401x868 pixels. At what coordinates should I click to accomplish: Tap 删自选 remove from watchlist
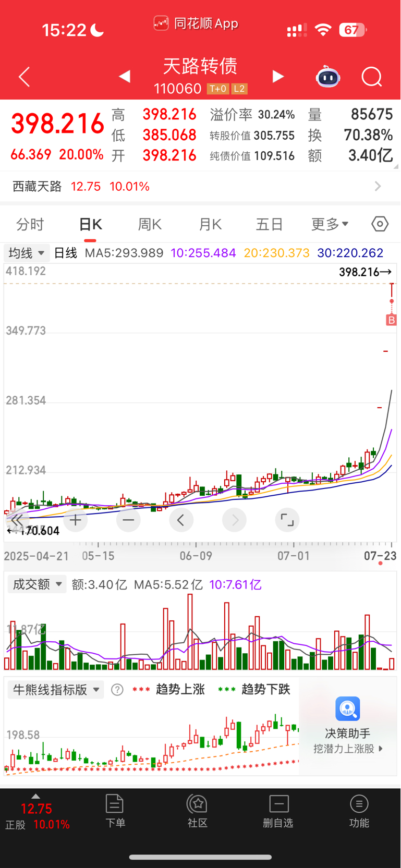(278, 811)
